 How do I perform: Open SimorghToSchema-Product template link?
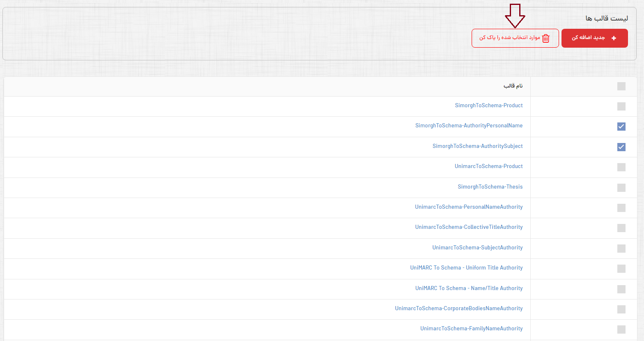pos(488,106)
